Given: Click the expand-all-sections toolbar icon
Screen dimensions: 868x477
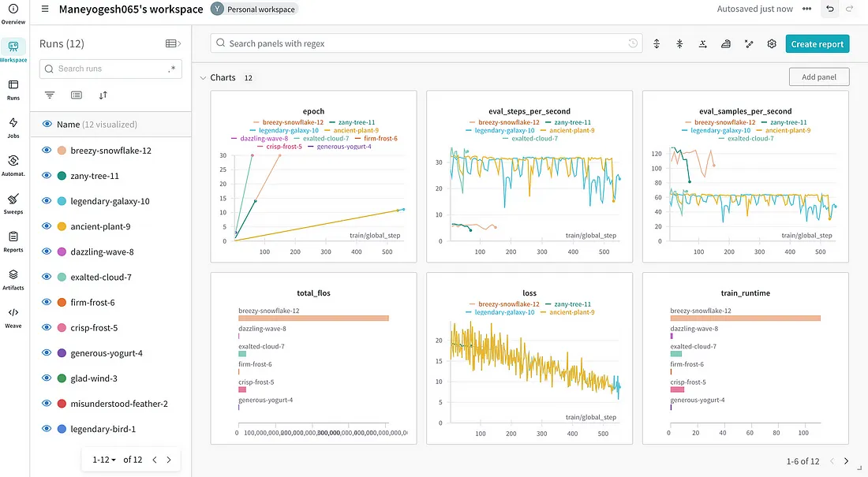Looking at the screenshot, I should point(657,43).
